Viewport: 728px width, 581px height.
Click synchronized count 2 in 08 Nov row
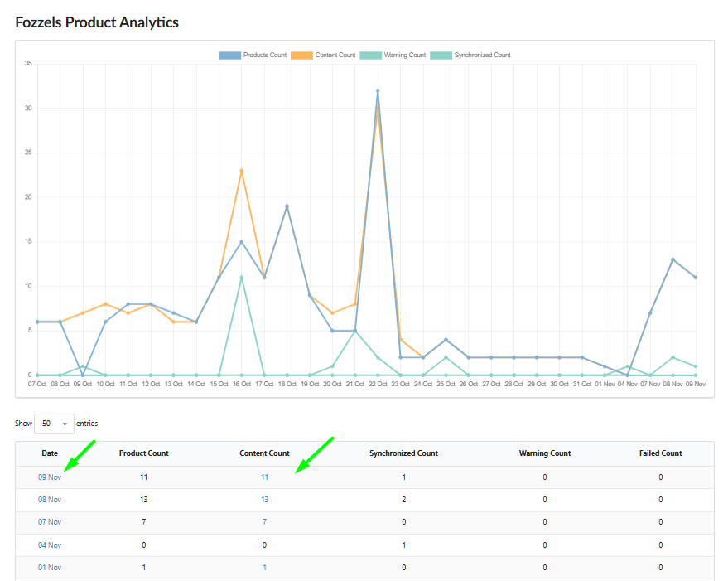[x=404, y=500]
